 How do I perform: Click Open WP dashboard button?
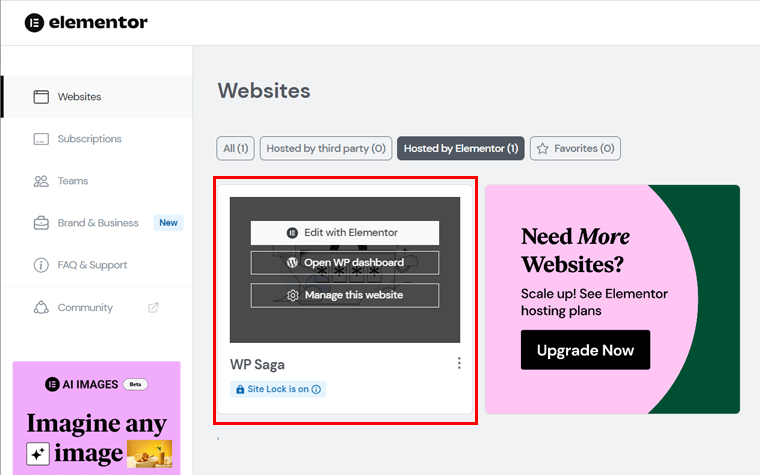tap(345, 263)
